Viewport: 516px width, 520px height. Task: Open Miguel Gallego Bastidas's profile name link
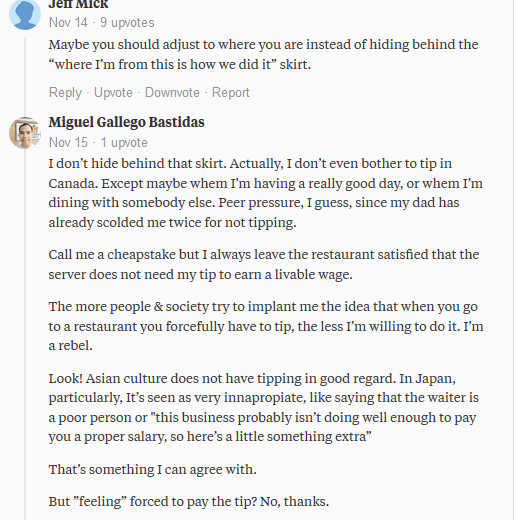(x=127, y=122)
